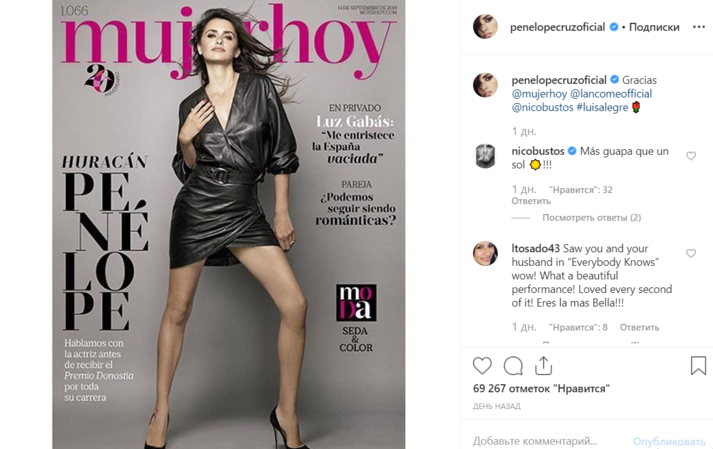Open @mujerhoy mention link

click(x=539, y=94)
